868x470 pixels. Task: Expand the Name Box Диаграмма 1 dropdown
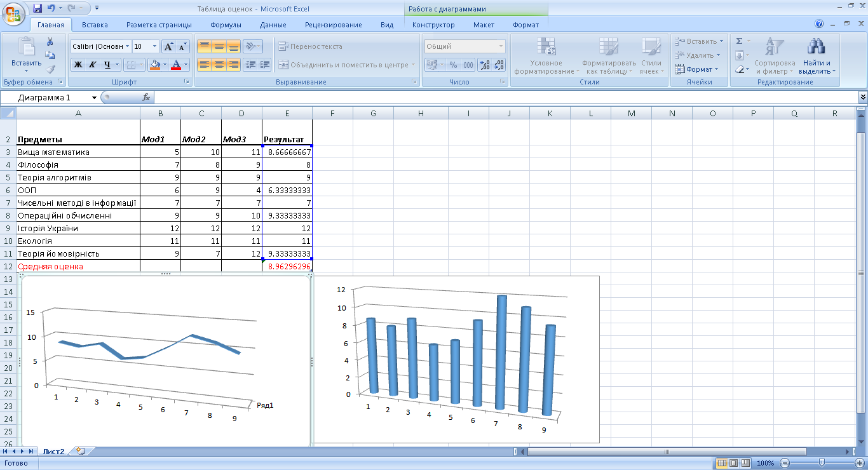point(94,98)
